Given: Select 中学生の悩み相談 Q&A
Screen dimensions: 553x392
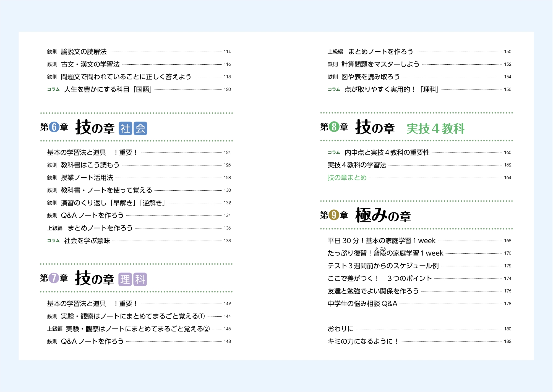Looking at the screenshot, I should [362, 304].
